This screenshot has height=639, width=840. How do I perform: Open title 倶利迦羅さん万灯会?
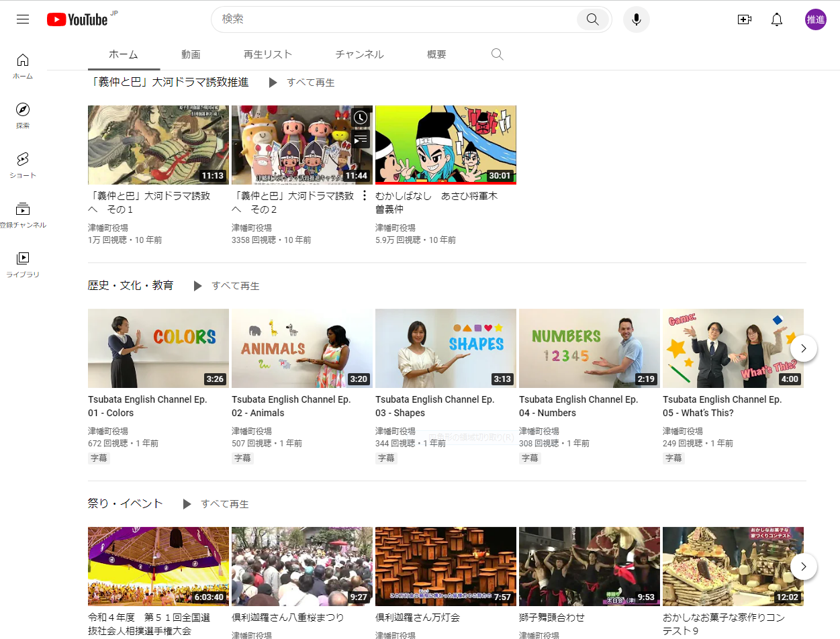point(418,618)
